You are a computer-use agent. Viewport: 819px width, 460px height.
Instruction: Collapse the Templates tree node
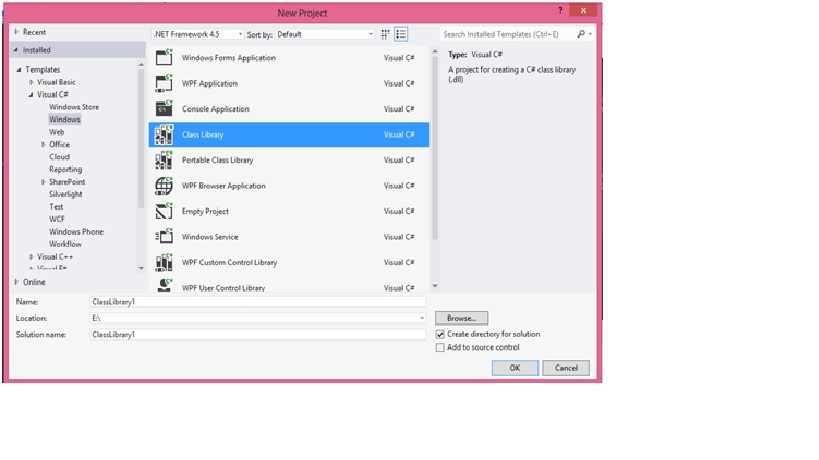[x=19, y=69]
